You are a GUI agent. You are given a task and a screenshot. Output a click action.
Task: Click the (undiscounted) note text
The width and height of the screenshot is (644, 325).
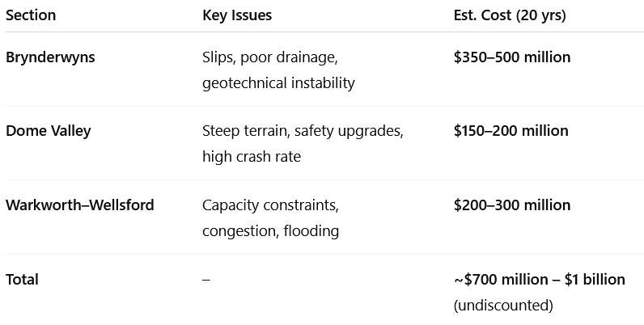(x=503, y=306)
